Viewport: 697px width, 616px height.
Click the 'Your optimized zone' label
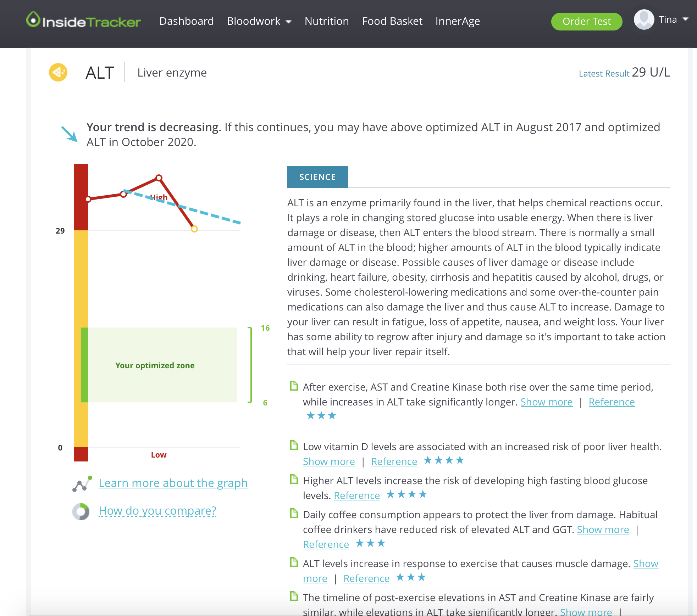coord(155,365)
